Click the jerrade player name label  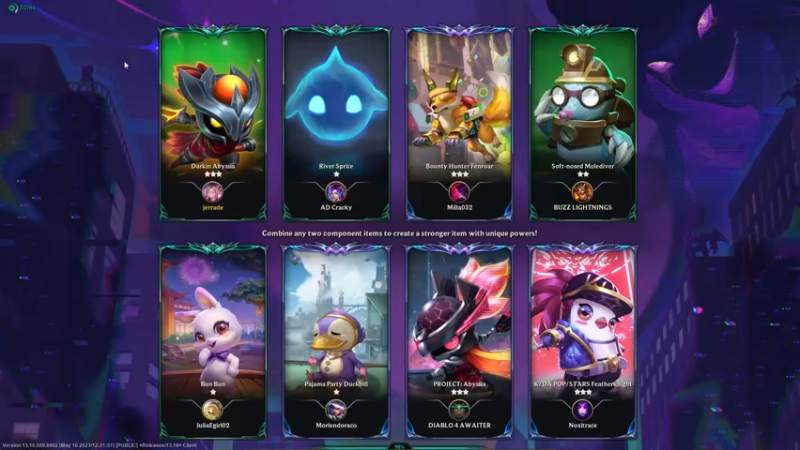coord(213,208)
